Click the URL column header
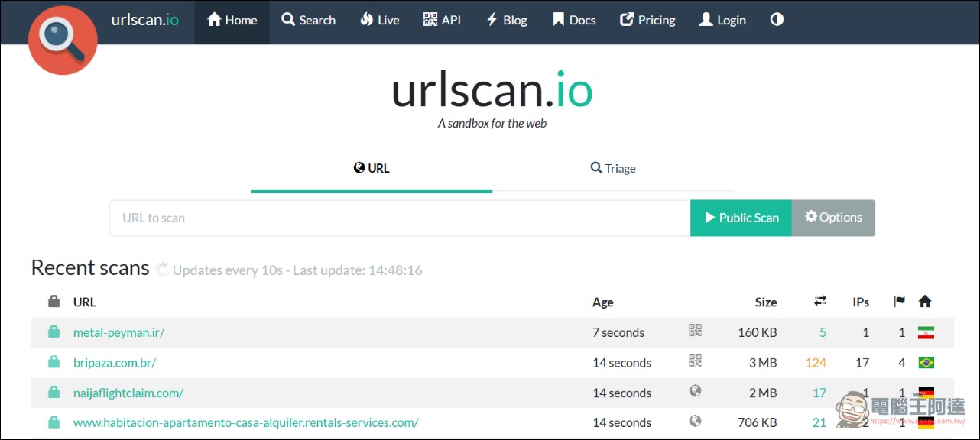This screenshot has width=980, height=440. point(85,302)
